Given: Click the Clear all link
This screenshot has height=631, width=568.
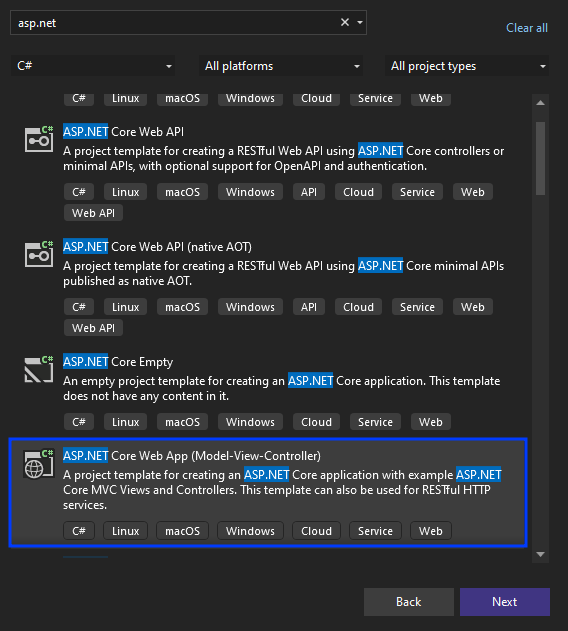Looking at the screenshot, I should click(x=527, y=28).
